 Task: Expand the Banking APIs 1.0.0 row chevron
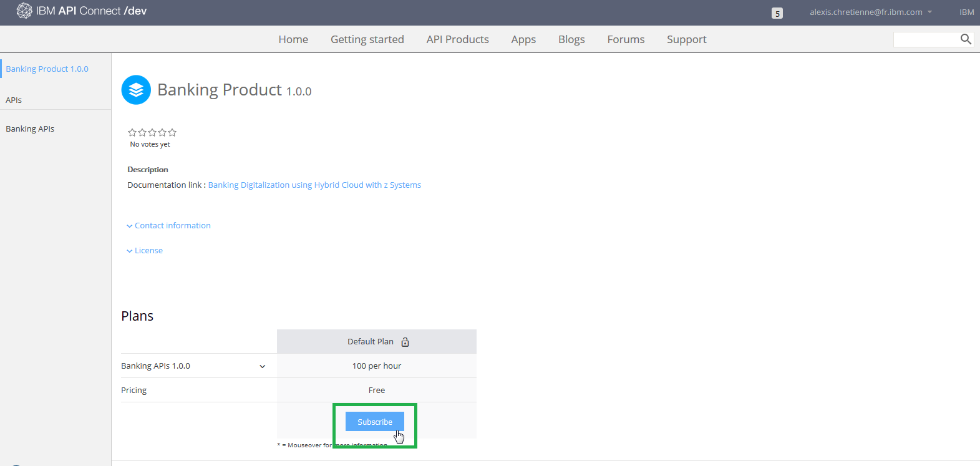click(263, 366)
